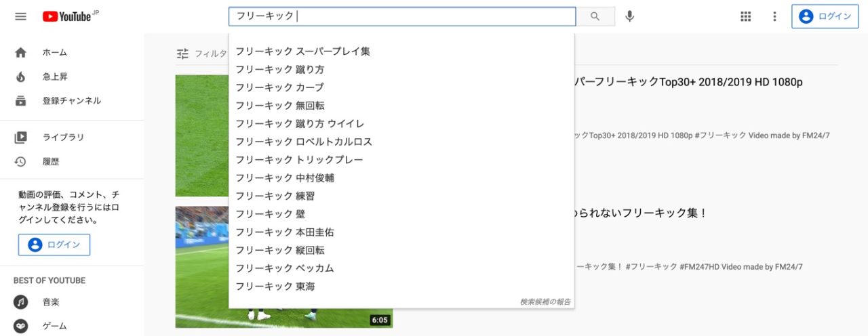The width and height of the screenshot is (868, 336).
Task: Click the flame trending icon
Action: (21, 77)
